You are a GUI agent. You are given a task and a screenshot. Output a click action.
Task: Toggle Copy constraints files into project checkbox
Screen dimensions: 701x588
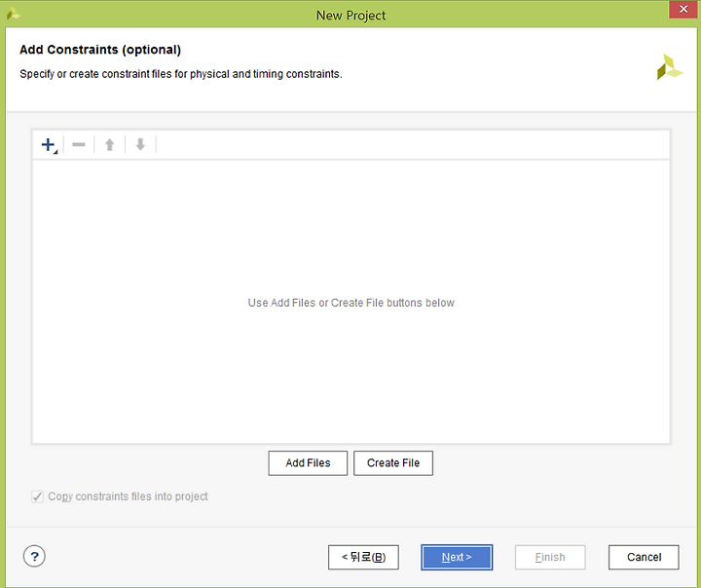click(x=38, y=496)
